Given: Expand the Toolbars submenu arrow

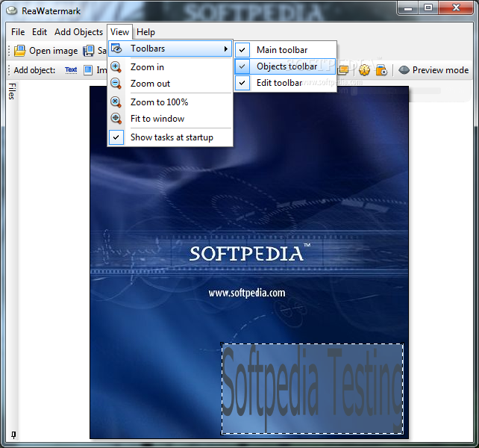Looking at the screenshot, I should 226,49.
